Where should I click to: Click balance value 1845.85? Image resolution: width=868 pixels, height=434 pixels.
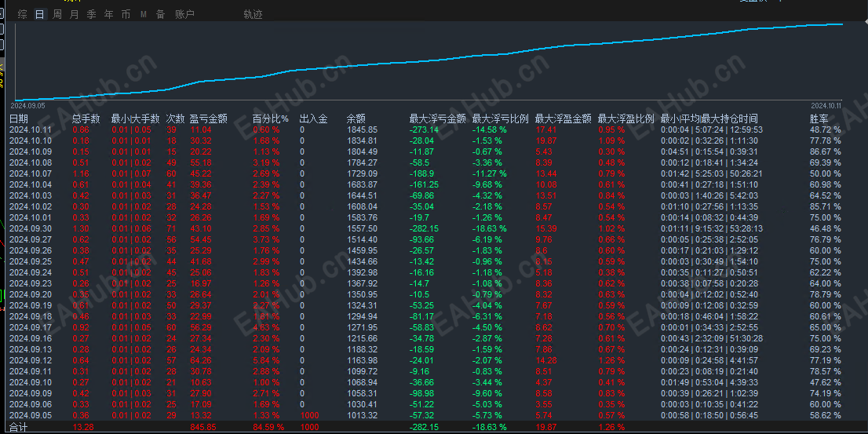pos(362,129)
